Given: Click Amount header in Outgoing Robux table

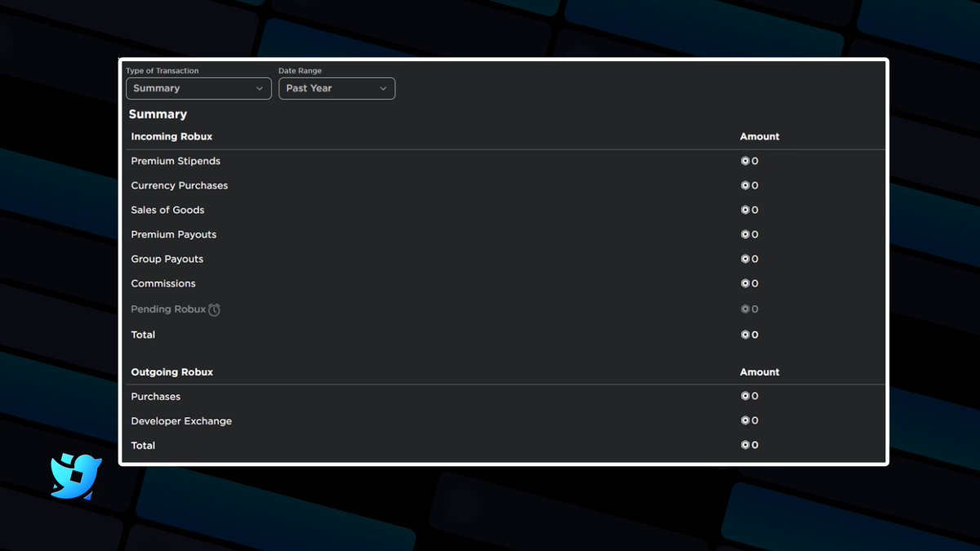Looking at the screenshot, I should point(759,371).
